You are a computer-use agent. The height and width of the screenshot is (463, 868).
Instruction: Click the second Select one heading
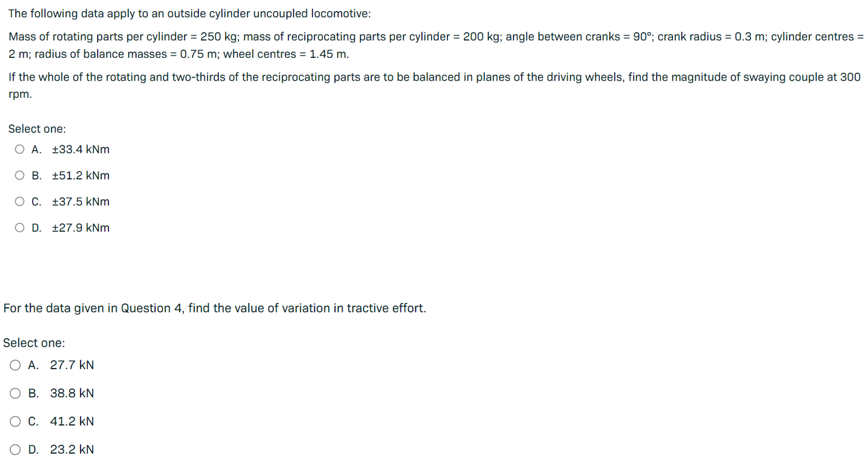tap(32, 343)
